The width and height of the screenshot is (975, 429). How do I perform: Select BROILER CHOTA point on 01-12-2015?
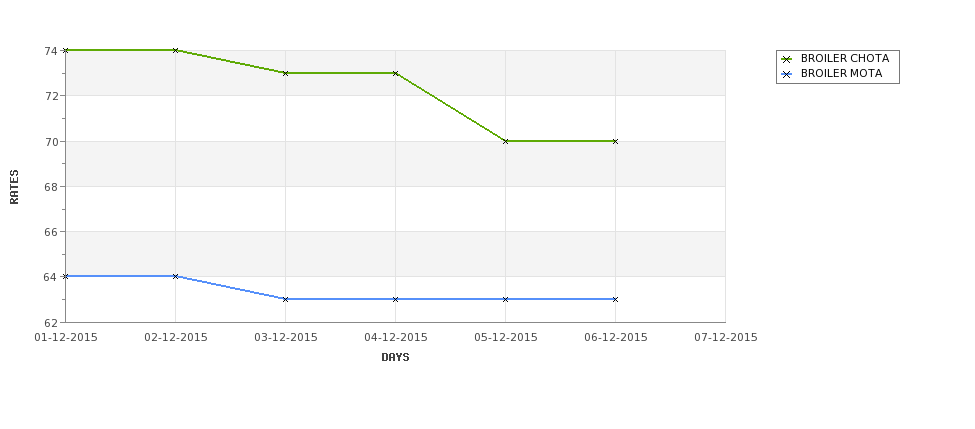point(65,50)
